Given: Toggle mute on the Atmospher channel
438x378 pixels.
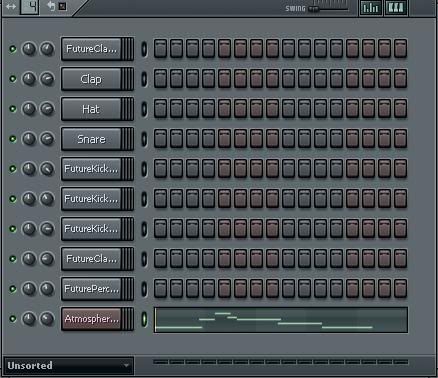Looking at the screenshot, I should click(x=13, y=319).
